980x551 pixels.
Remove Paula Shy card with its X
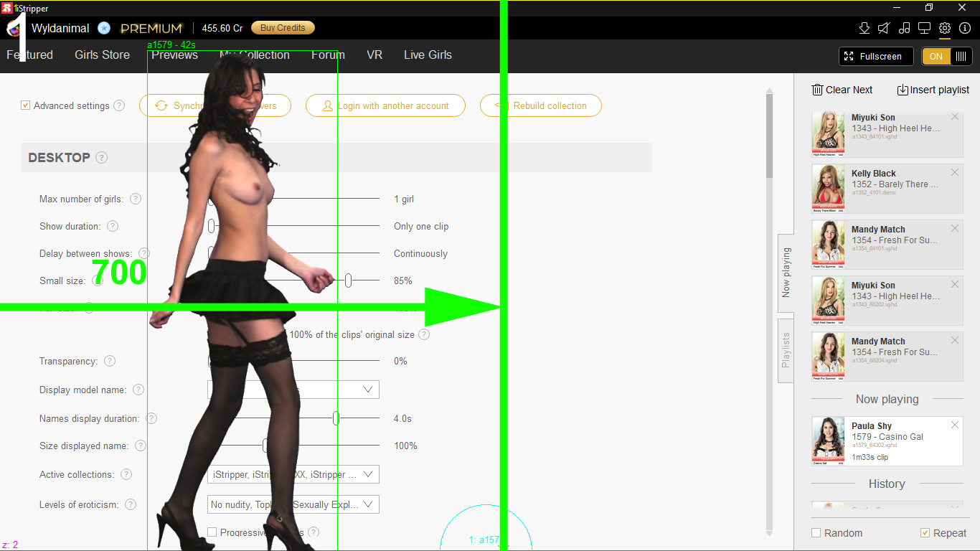click(955, 425)
